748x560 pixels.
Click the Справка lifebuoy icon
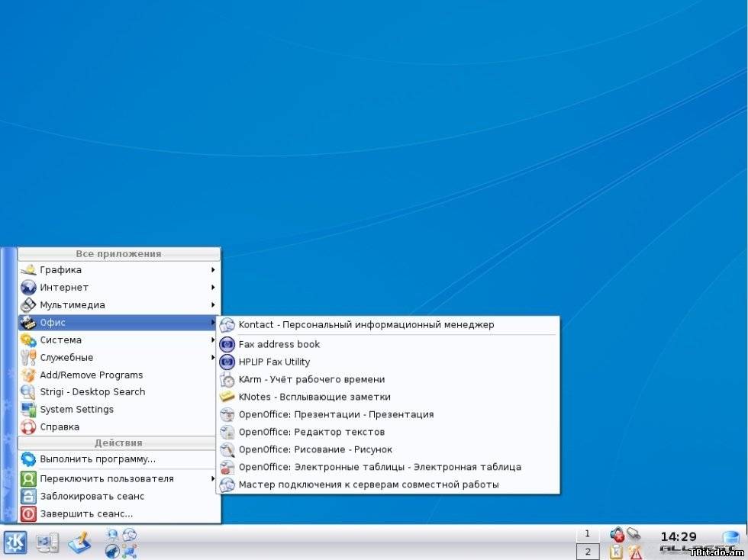(x=28, y=427)
